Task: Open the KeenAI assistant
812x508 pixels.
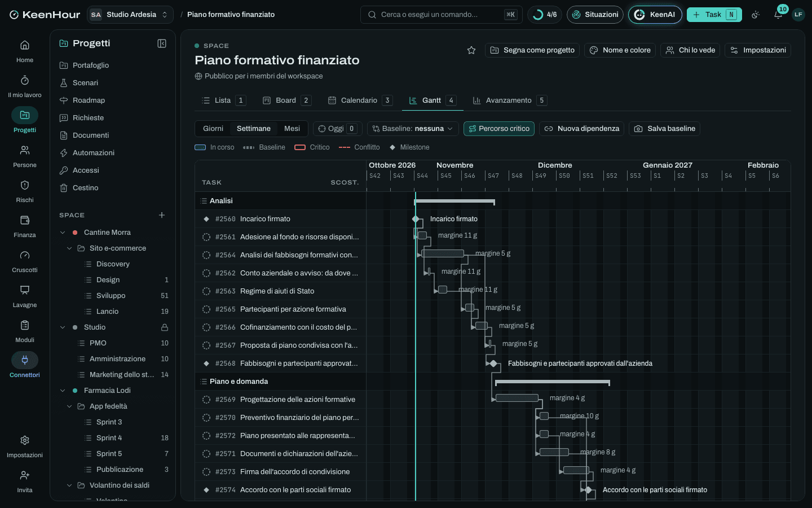Action: coord(655,15)
